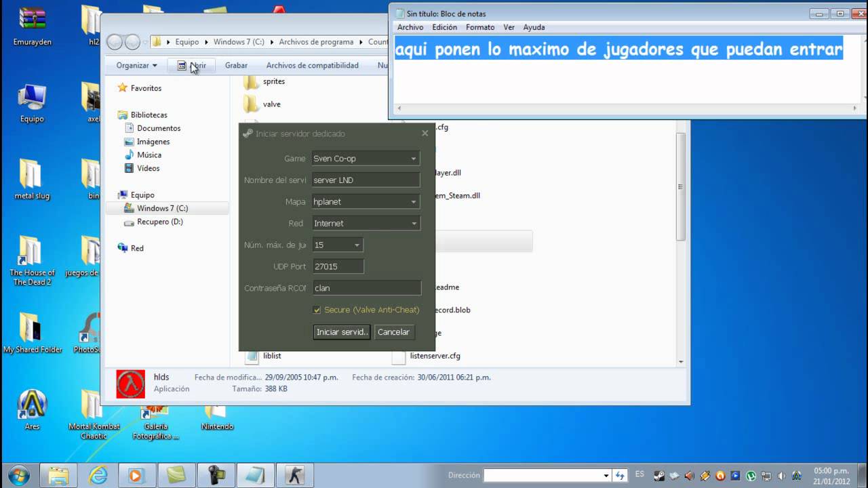Open the max players dropdown showing 15

(x=338, y=245)
